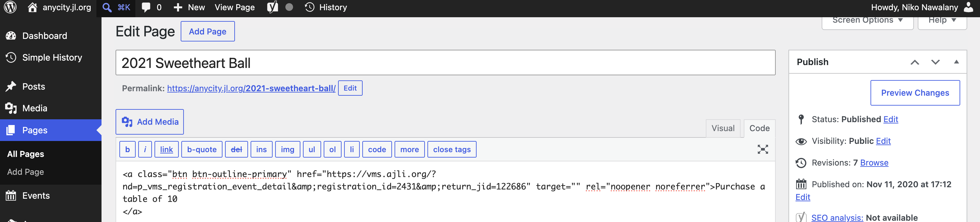Insert bold tag with b button
Image resolution: width=980 pixels, height=222 pixels.
coord(127,149)
